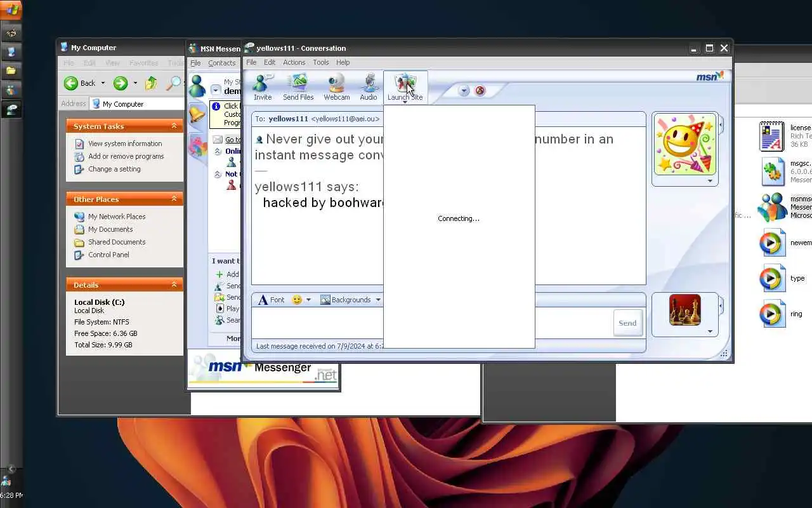Click the Change a setting link
The width and height of the screenshot is (812, 508).
(114, 169)
